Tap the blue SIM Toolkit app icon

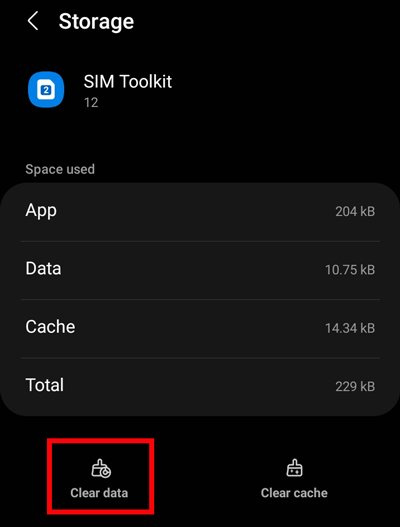pos(46,89)
